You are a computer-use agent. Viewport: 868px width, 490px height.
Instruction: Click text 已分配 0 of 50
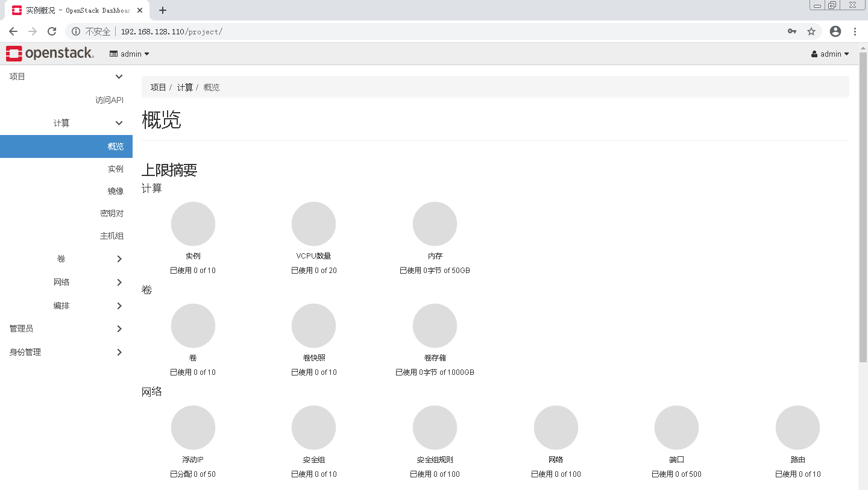click(193, 474)
